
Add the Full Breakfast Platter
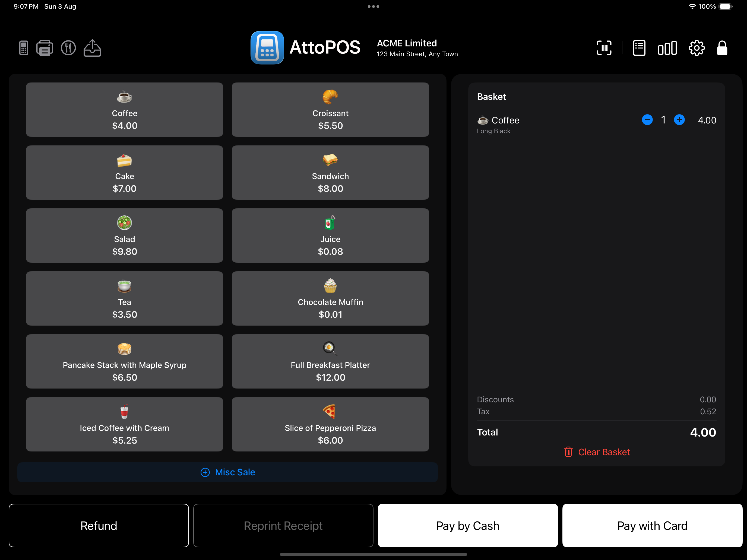tap(330, 361)
